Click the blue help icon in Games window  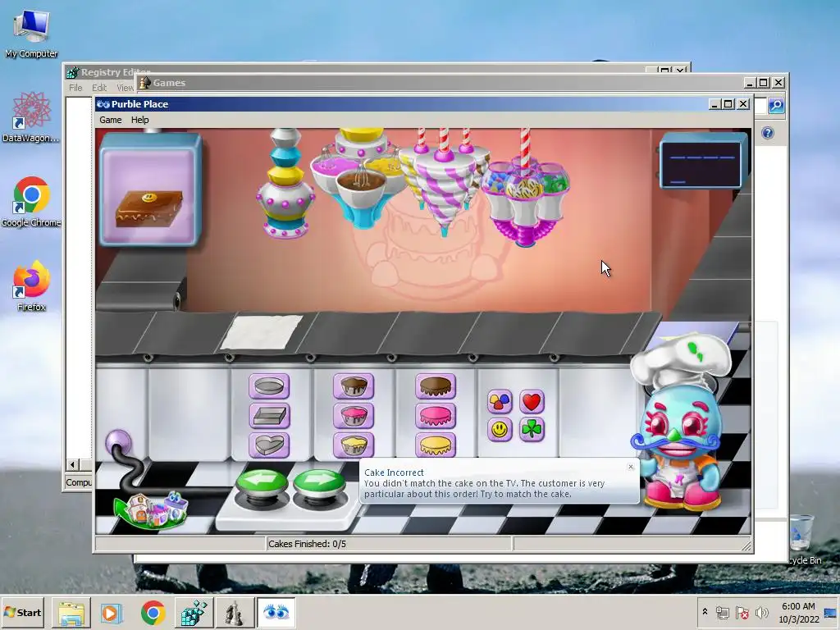(767, 133)
